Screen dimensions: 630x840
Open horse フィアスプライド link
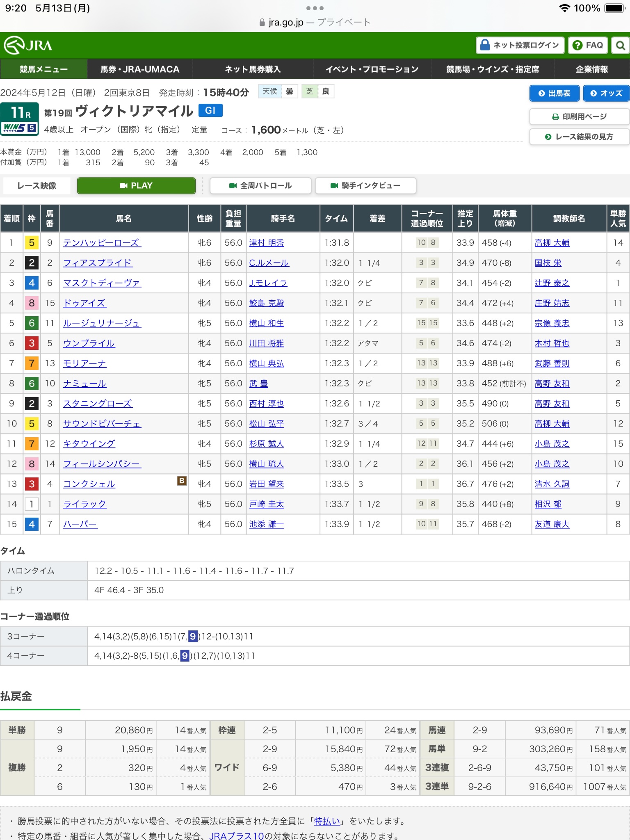[x=98, y=263]
